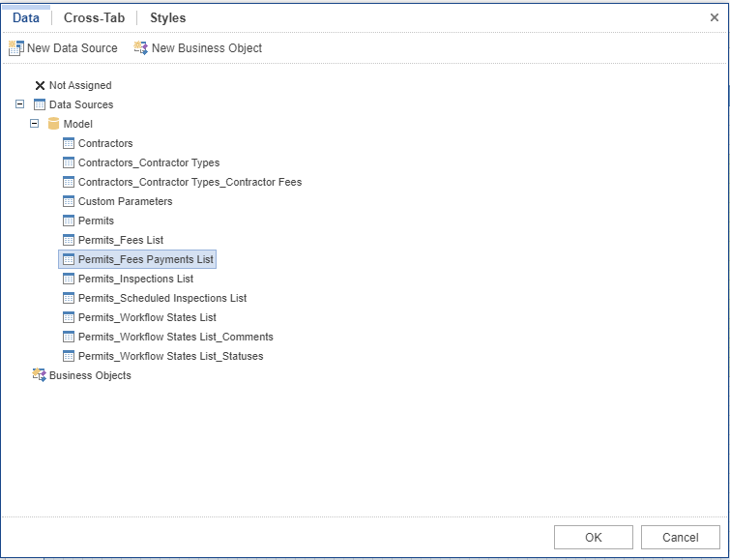Select Permits_Workflow States List_Statuses data source
This screenshot has height=560, width=730.
pos(170,356)
